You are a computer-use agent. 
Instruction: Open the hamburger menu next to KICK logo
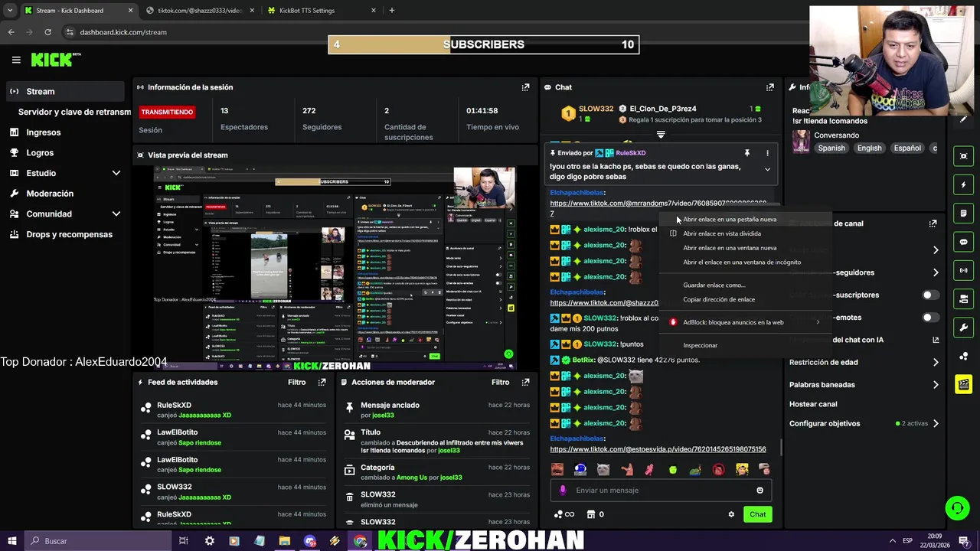point(16,60)
